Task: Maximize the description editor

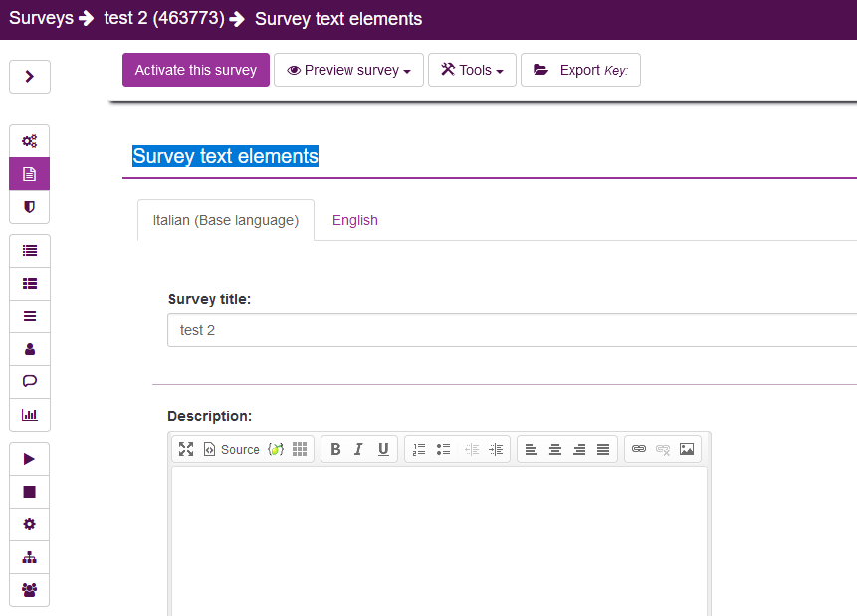Action: (x=186, y=449)
